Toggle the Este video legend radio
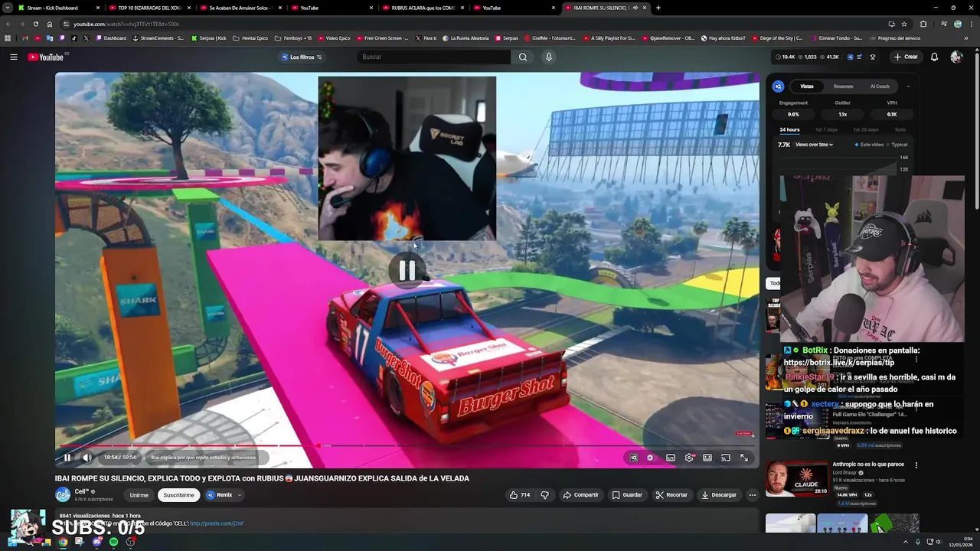 coord(869,145)
